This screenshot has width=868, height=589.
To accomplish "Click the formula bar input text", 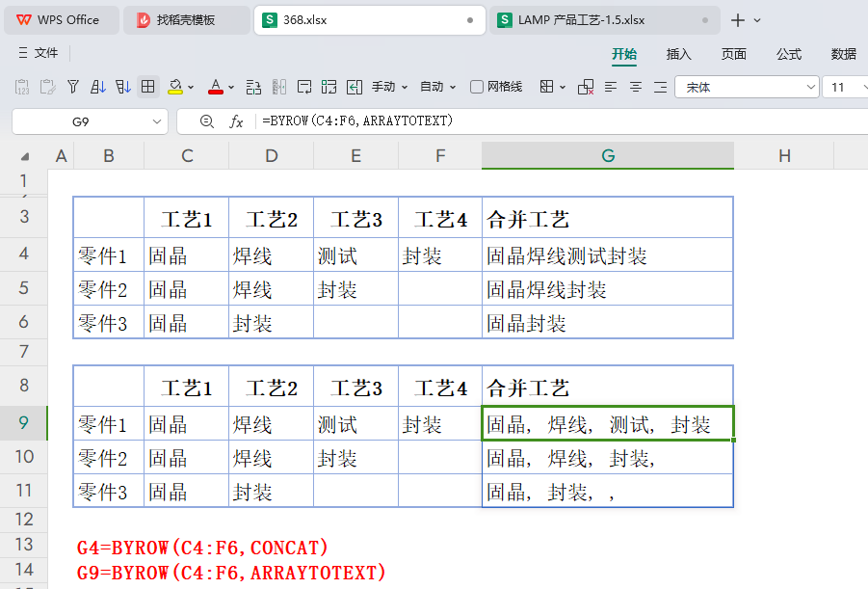I will pos(357,120).
